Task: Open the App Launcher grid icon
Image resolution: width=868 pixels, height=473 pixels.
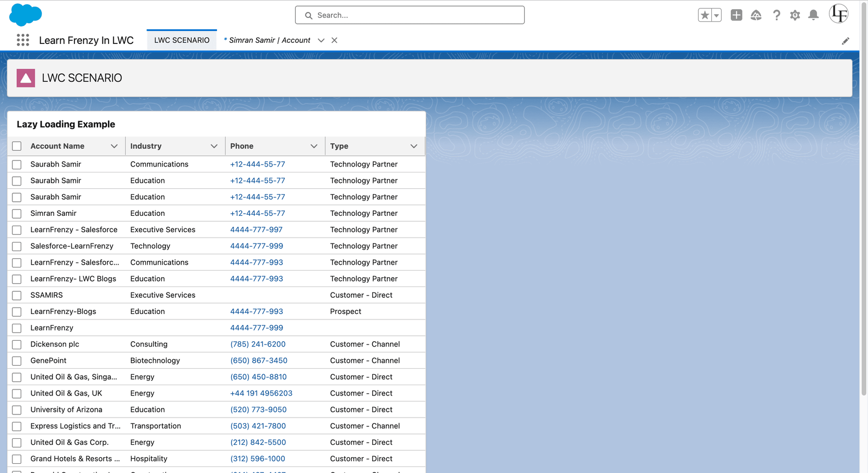Action: 23,40
